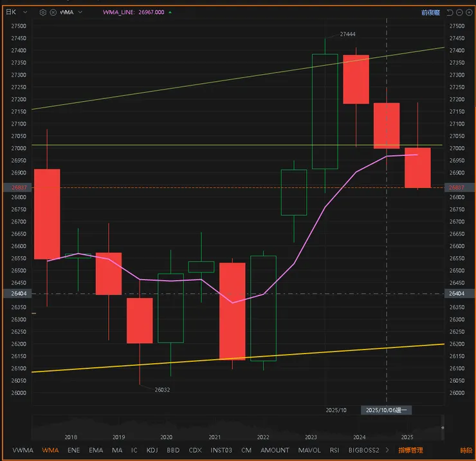Show more indicator tabs with right chevron
The image size is (476, 461).
387,450
